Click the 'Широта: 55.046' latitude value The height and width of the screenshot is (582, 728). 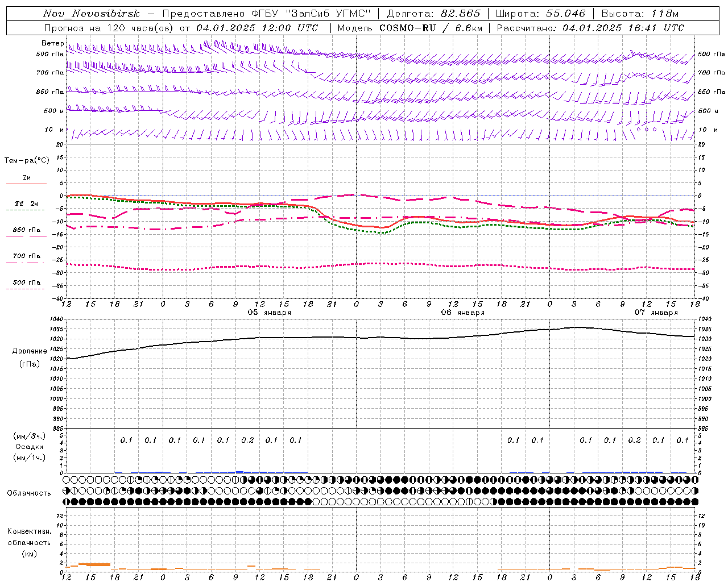(x=540, y=14)
